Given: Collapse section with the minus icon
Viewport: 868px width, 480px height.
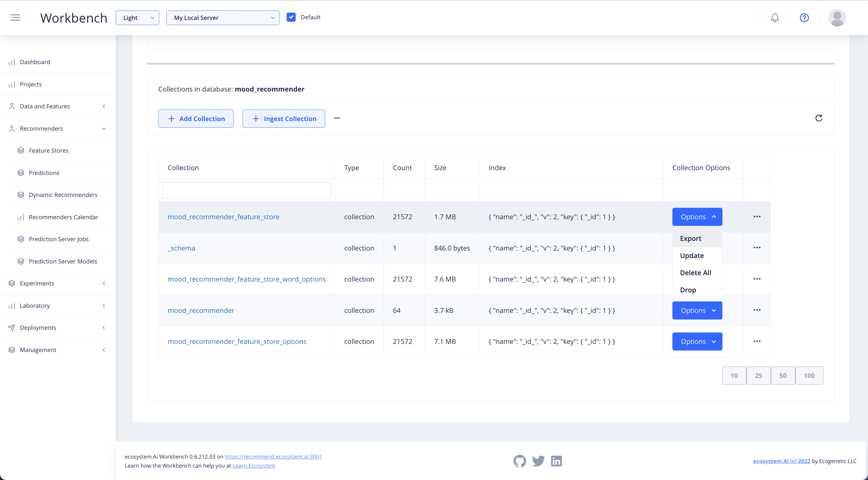Looking at the screenshot, I should (x=337, y=118).
